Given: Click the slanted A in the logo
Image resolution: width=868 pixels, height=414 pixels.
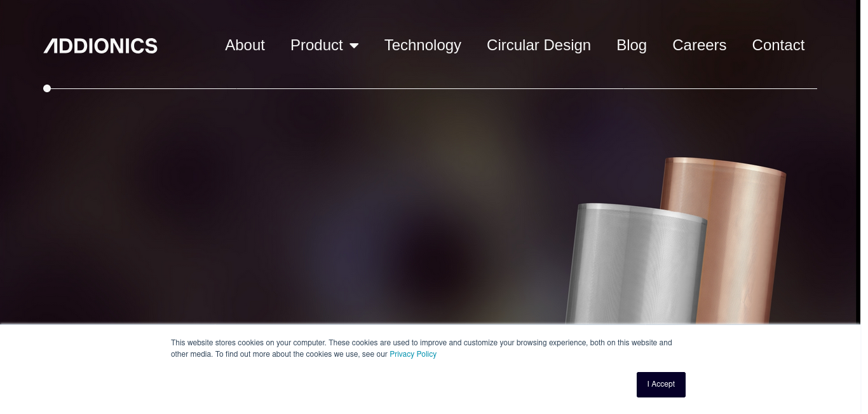Looking at the screenshot, I should [51, 46].
